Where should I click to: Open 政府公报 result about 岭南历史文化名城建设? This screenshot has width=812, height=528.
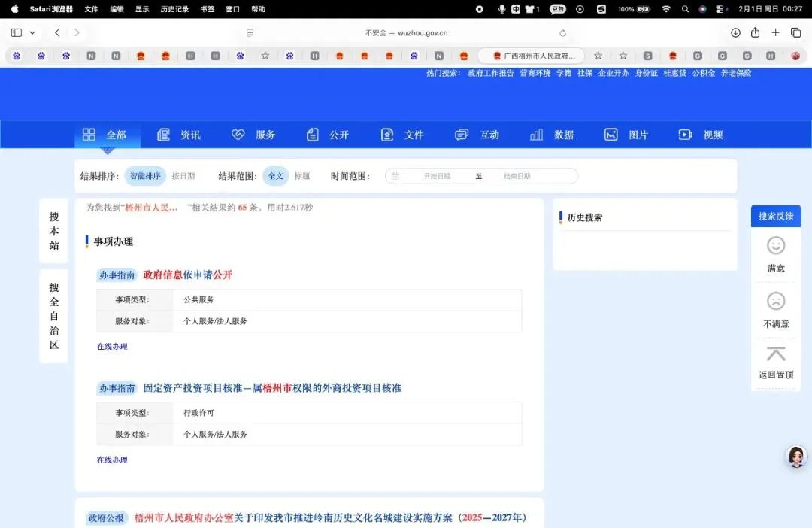pyautogui.click(x=330, y=517)
